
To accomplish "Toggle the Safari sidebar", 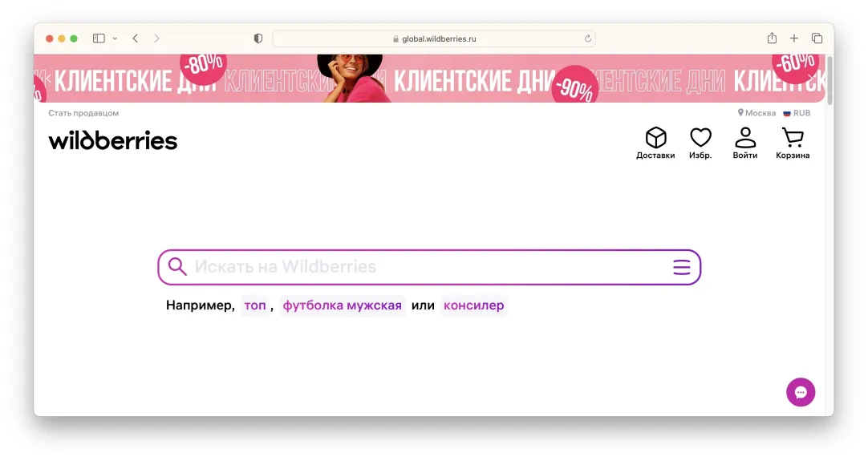I will (x=99, y=38).
